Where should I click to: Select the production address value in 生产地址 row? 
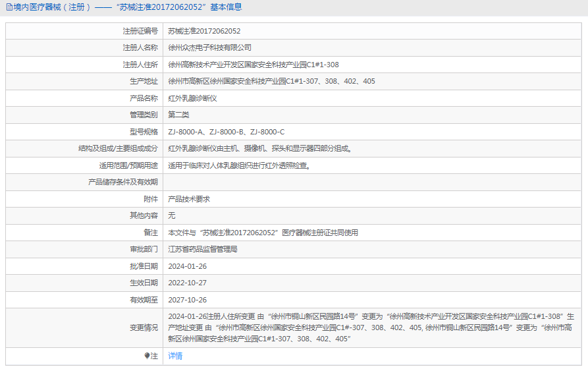click(271, 81)
